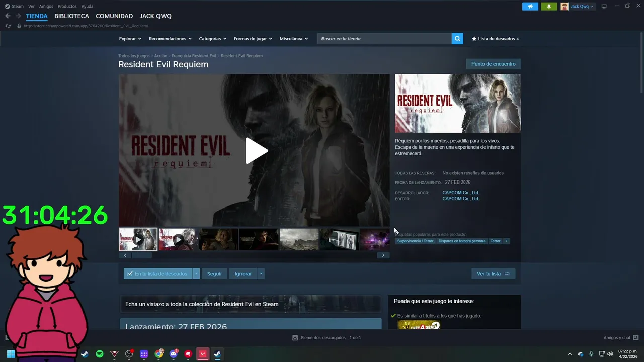
Task: Click the thumbnail strip scrollbar handle
Action: click(x=142, y=255)
